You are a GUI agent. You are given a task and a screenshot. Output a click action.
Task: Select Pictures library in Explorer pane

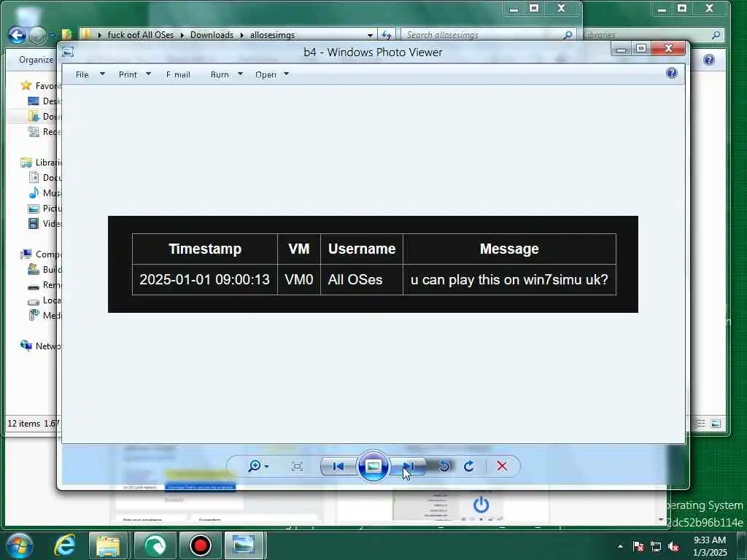coord(44,208)
